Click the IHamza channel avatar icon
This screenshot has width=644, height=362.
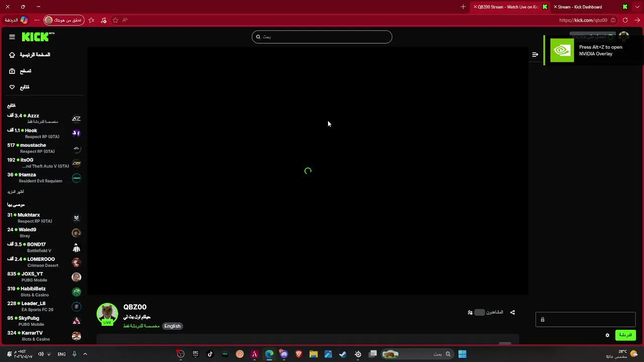[x=76, y=178]
